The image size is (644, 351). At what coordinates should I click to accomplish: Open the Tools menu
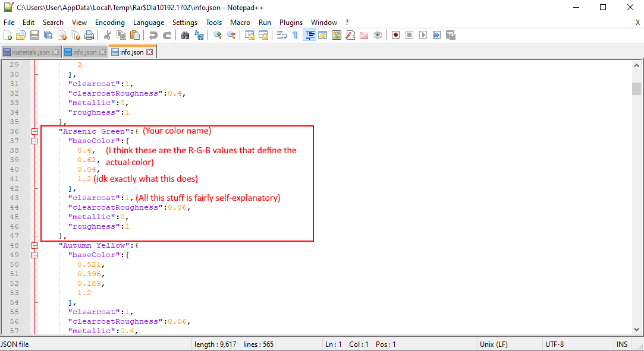pyautogui.click(x=213, y=23)
